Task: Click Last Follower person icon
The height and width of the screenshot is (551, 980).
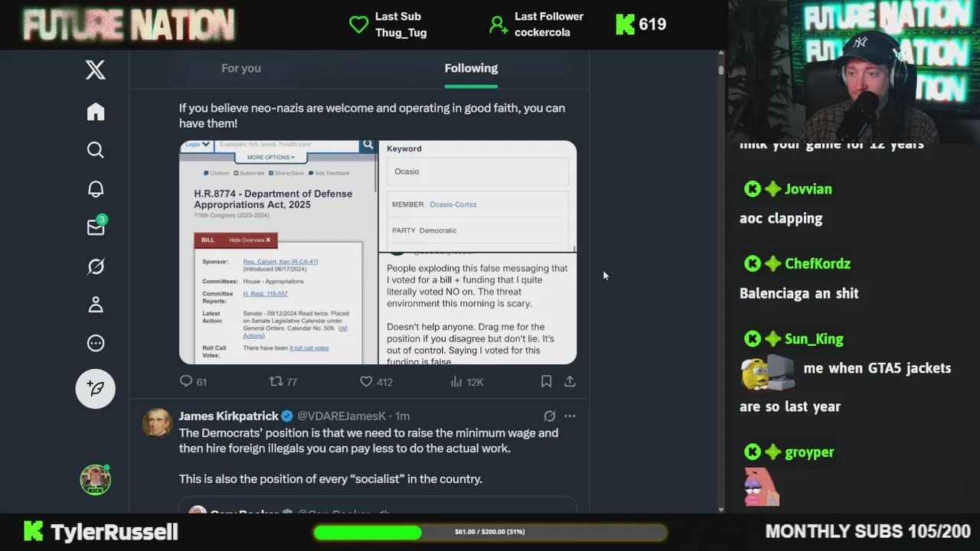Action: (498, 24)
